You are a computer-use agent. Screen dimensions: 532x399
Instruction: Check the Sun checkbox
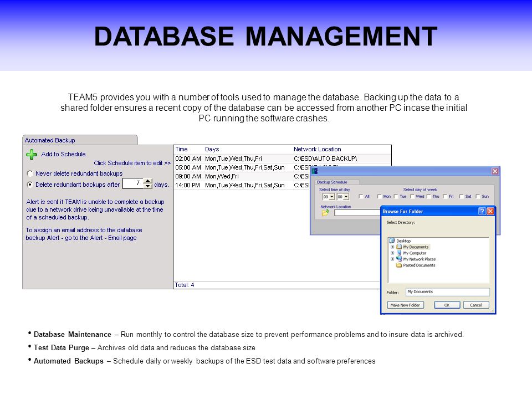click(478, 196)
